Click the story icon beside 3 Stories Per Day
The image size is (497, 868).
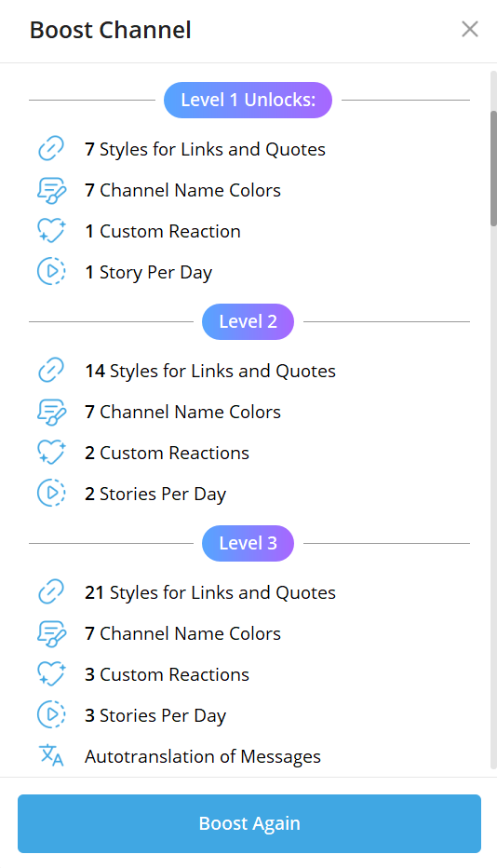point(51,714)
